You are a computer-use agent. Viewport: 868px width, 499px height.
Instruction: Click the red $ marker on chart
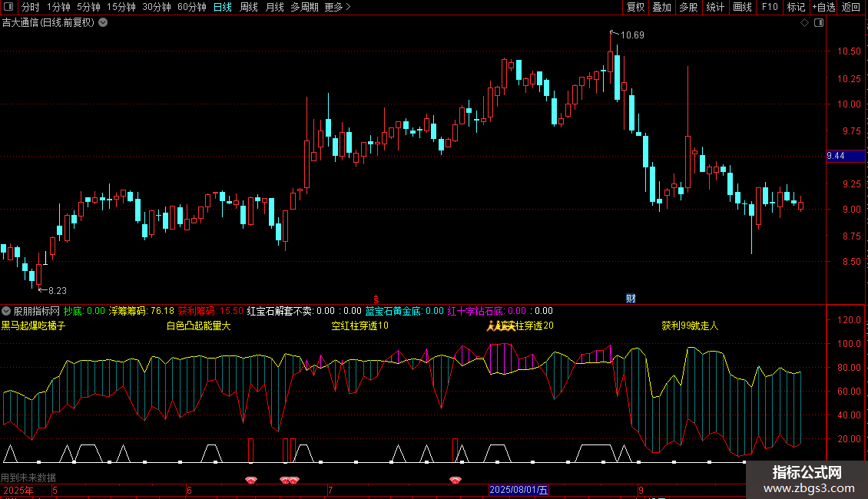point(376,299)
